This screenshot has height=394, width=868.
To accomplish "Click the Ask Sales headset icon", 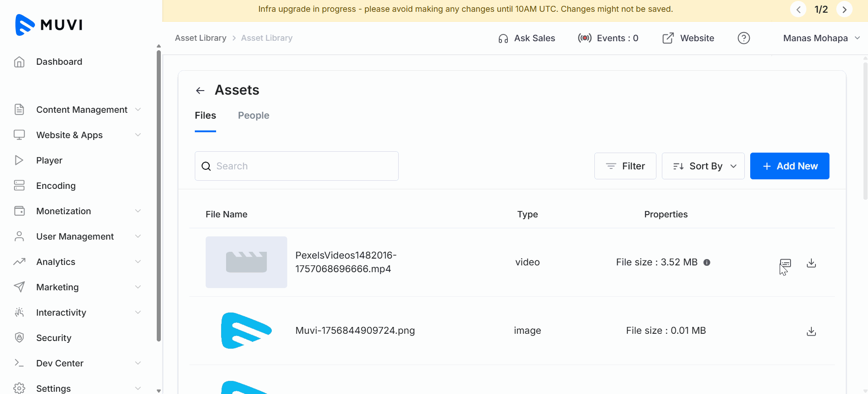I will [503, 38].
